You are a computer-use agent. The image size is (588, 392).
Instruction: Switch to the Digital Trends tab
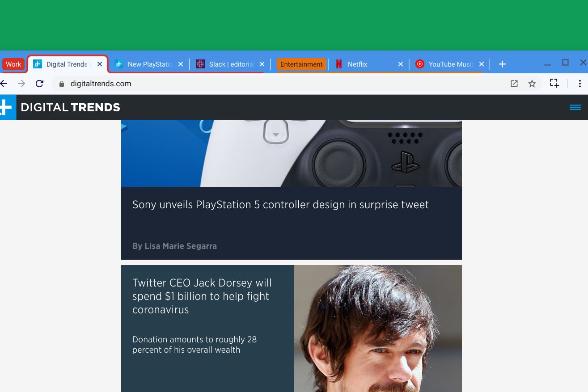pos(67,64)
